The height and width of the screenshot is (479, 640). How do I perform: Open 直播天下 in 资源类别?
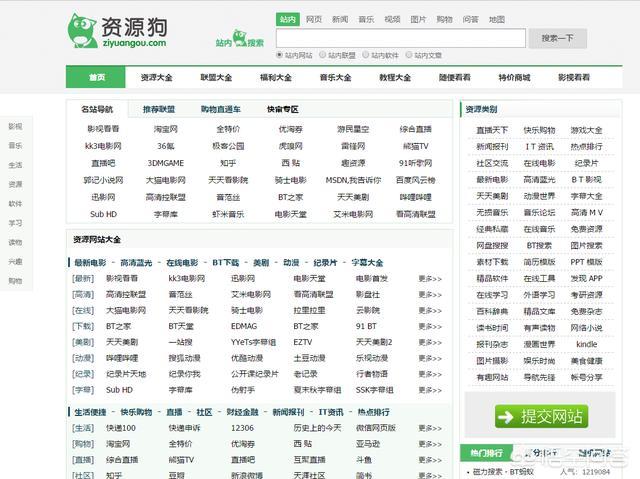point(492,130)
